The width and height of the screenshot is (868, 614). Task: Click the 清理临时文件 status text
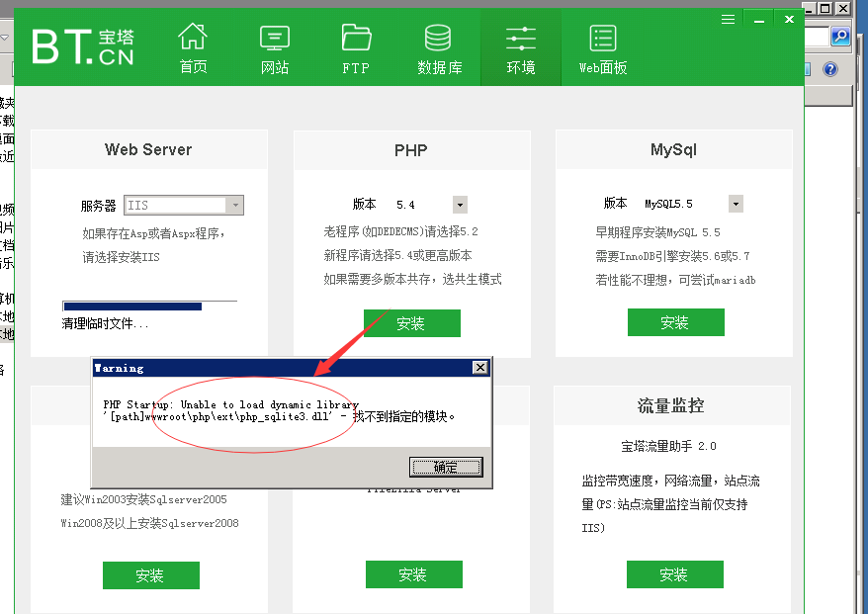tap(105, 324)
